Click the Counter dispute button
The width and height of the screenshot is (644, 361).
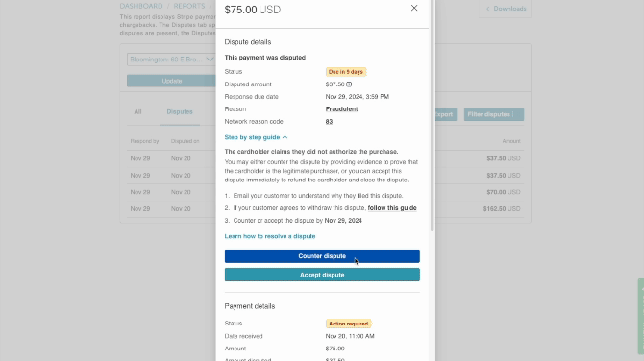click(322, 256)
